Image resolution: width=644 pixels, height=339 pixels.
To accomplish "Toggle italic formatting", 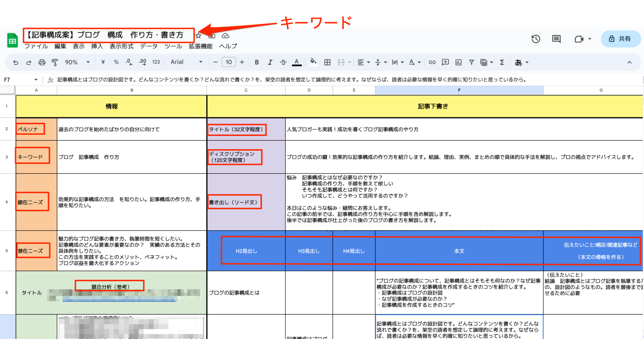I will coord(270,62).
